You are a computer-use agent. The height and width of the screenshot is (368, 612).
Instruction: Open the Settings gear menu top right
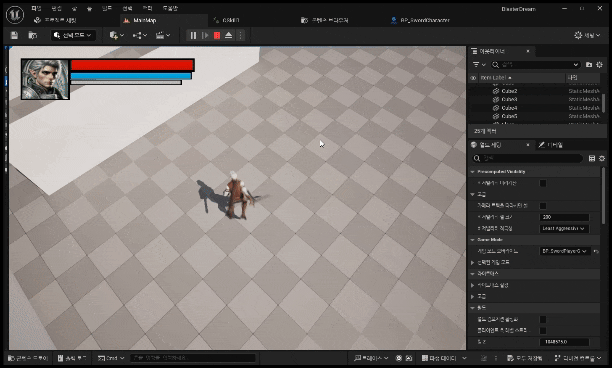(x=587, y=36)
